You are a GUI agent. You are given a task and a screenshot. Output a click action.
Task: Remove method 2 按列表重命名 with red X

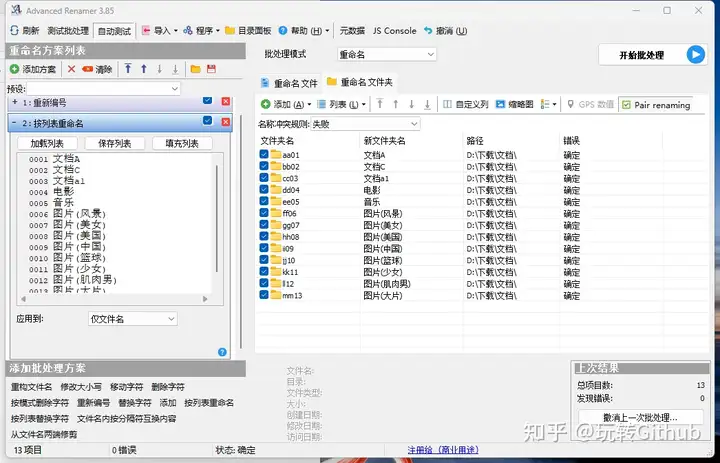(225, 121)
